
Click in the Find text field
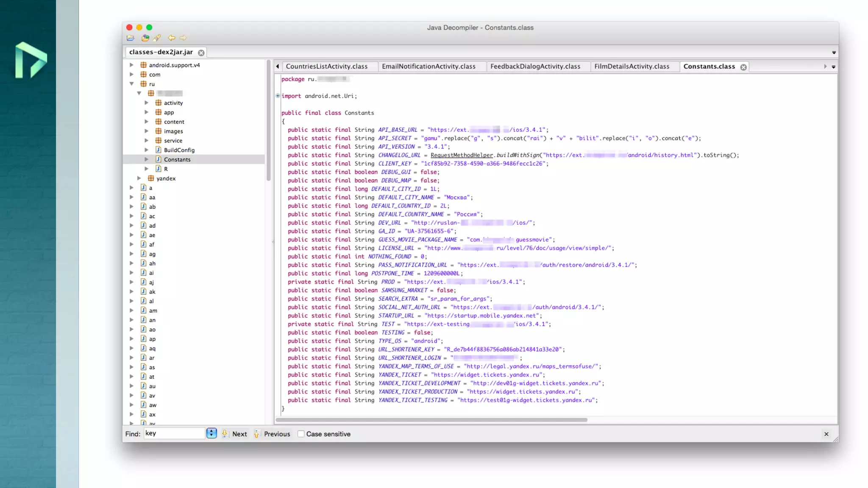coord(174,433)
